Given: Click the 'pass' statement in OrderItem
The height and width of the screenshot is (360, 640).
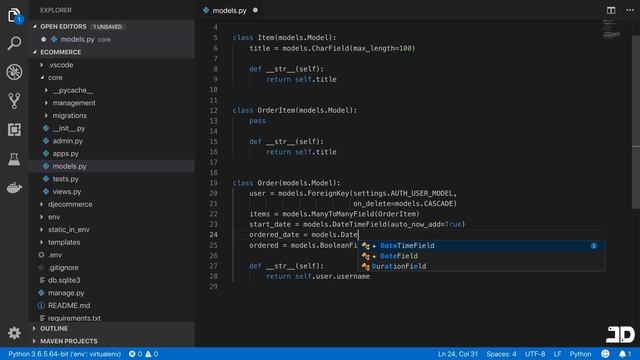Looking at the screenshot, I should [257, 121].
